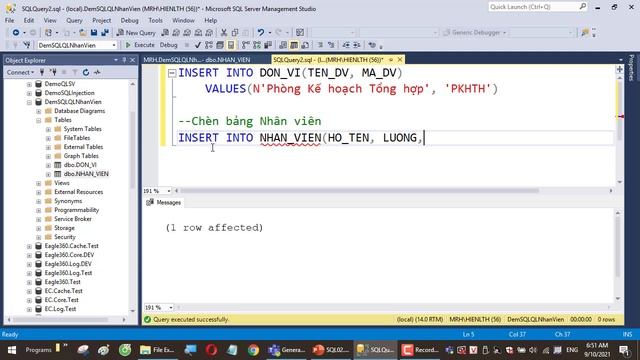Click Uncomment selected lines icon

(331, 45)
